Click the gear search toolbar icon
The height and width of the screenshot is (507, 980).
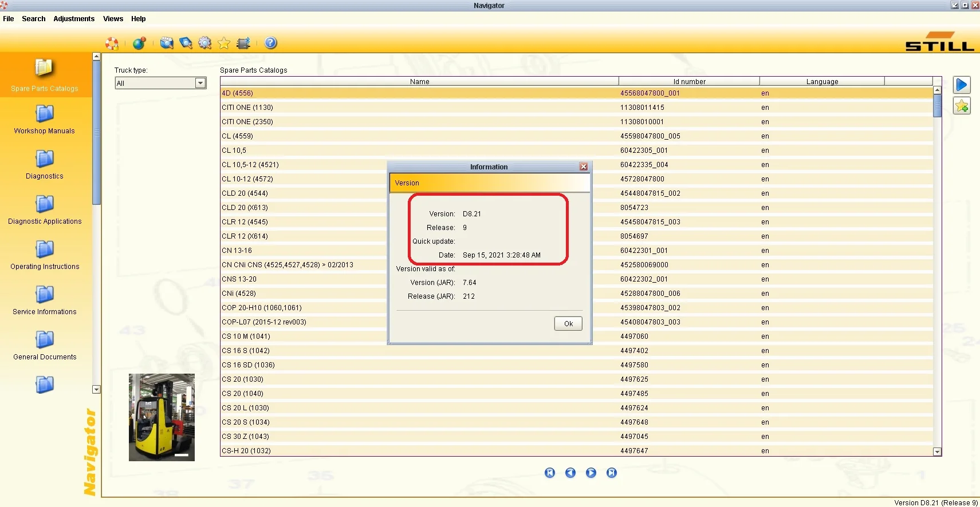pos(205,43)
